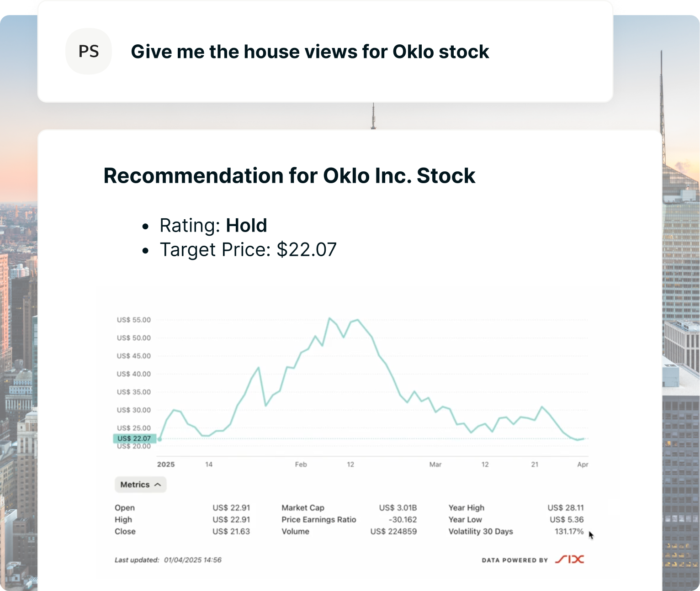The image size is (700, 591).
Task: Click the Mar label on chart axis
Action: point(435,464)
